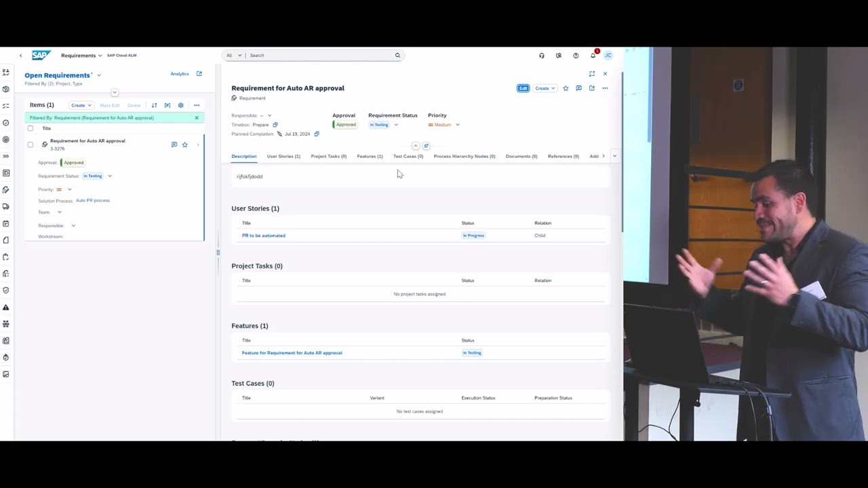The height and width of the screenshot is (488, 868).
Task: Open more actions in detail header
Action: pos(605,88)
